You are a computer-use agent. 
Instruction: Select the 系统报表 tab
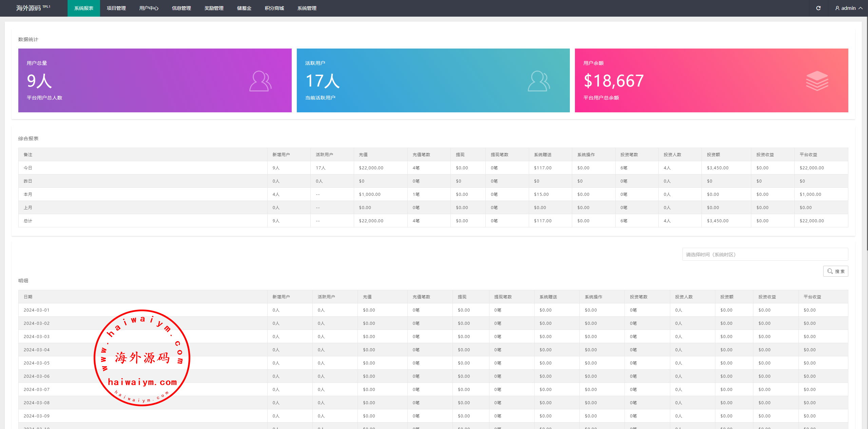[83, 8]
